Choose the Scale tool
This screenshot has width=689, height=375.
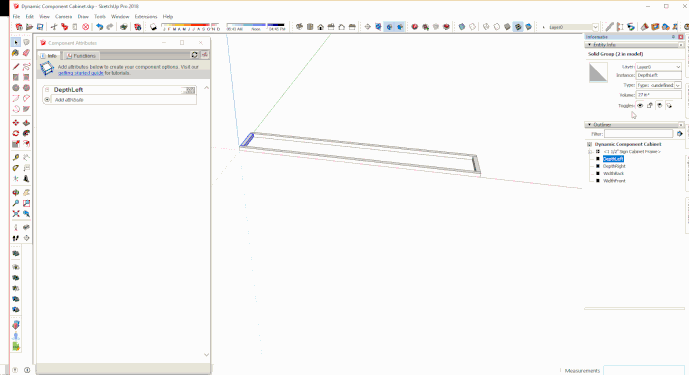[x=16, y=144]
